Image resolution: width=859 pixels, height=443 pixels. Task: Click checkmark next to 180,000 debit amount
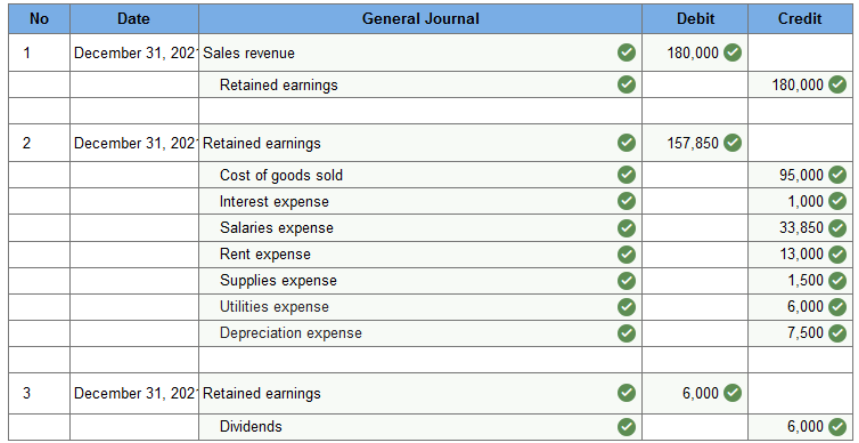pyautogui.click(x=732, y=53)
